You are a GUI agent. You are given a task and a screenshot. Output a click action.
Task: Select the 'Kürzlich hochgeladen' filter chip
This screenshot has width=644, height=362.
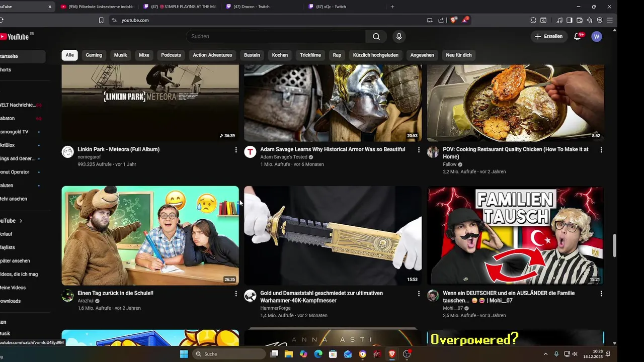coord(376,55)
